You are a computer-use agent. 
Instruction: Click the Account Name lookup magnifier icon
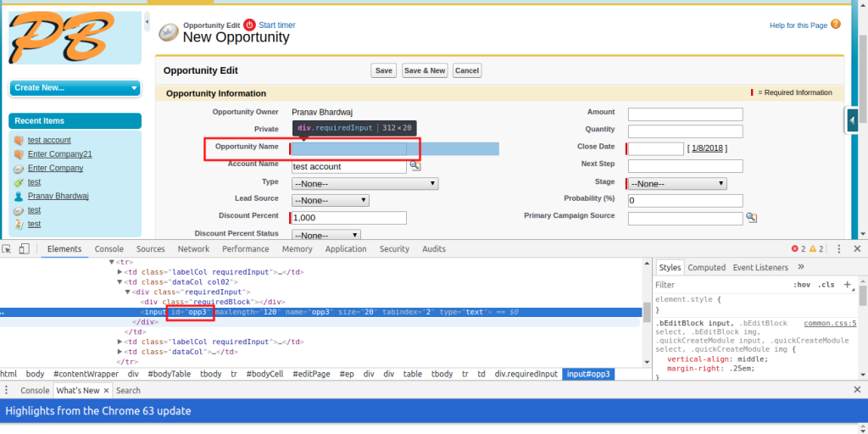415,166
